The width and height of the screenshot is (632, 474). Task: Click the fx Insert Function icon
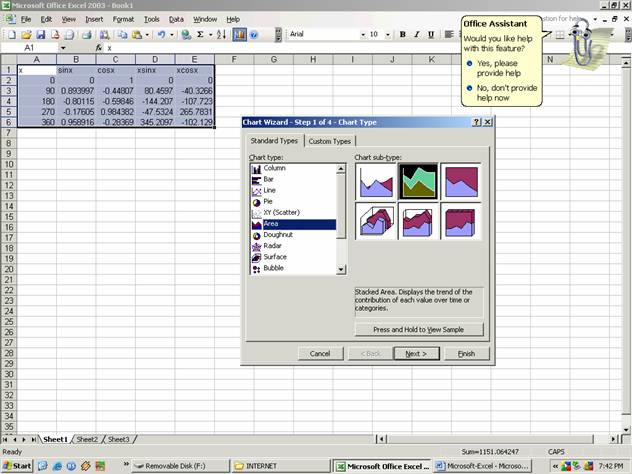pos(99,48)
